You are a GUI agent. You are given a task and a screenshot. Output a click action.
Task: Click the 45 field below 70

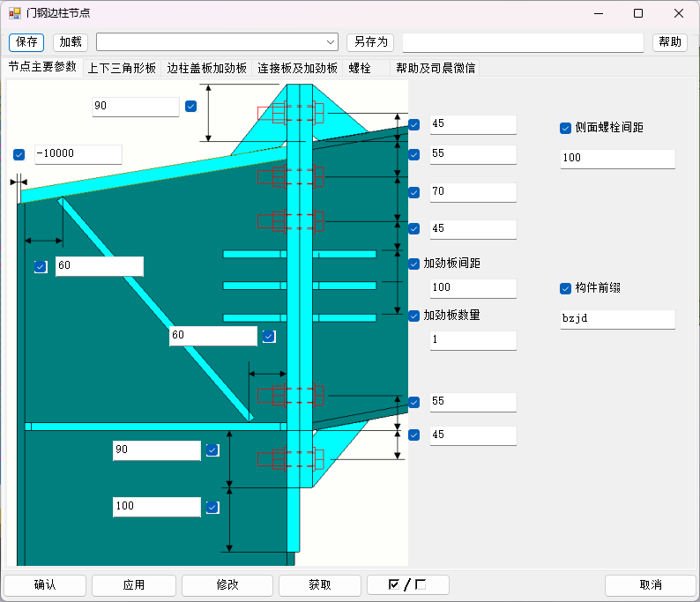pyautogui.click(x=473, y=229)
